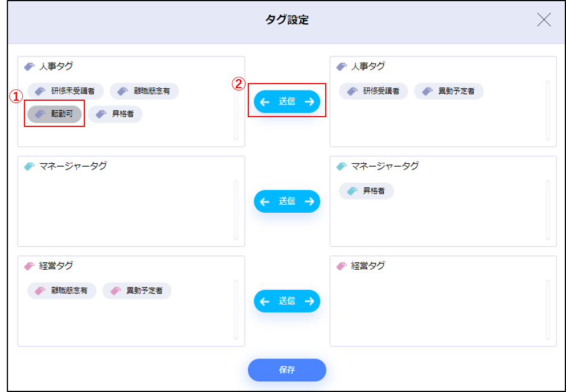The image size is (566, 392).
Task: Click the top 送信 button for 人事タグ
Action: [287, 102]
